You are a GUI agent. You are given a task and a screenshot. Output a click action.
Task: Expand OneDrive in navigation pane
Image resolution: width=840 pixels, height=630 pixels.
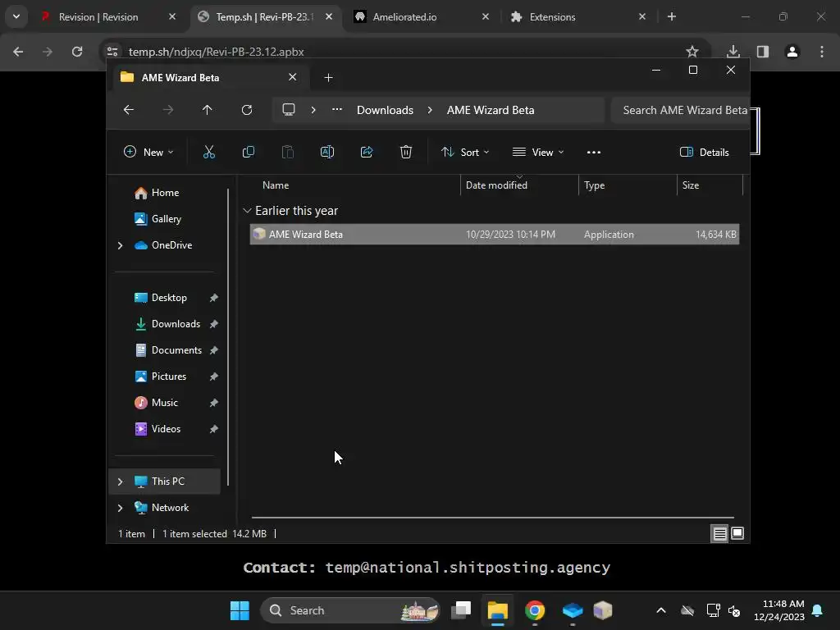120,245
